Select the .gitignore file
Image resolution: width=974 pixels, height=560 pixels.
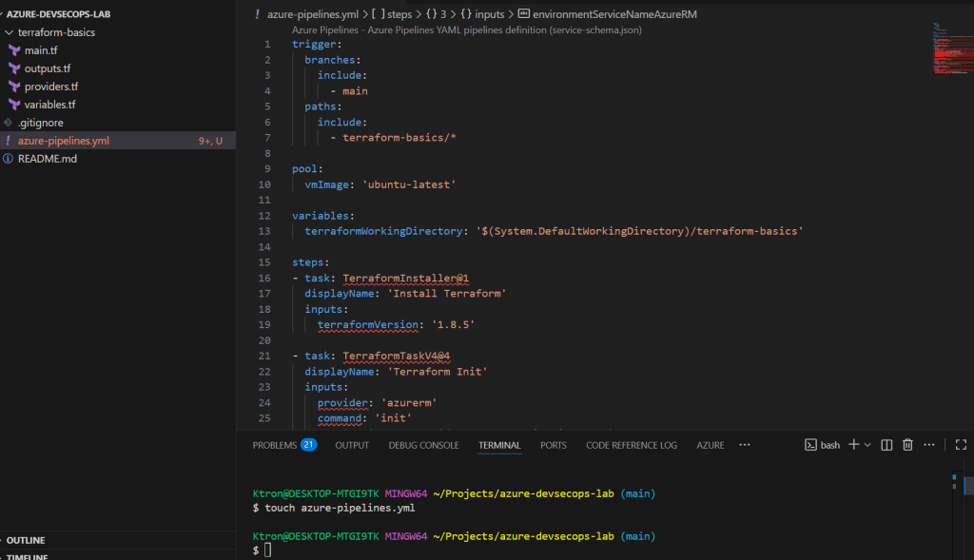click(x=40, y=123)
